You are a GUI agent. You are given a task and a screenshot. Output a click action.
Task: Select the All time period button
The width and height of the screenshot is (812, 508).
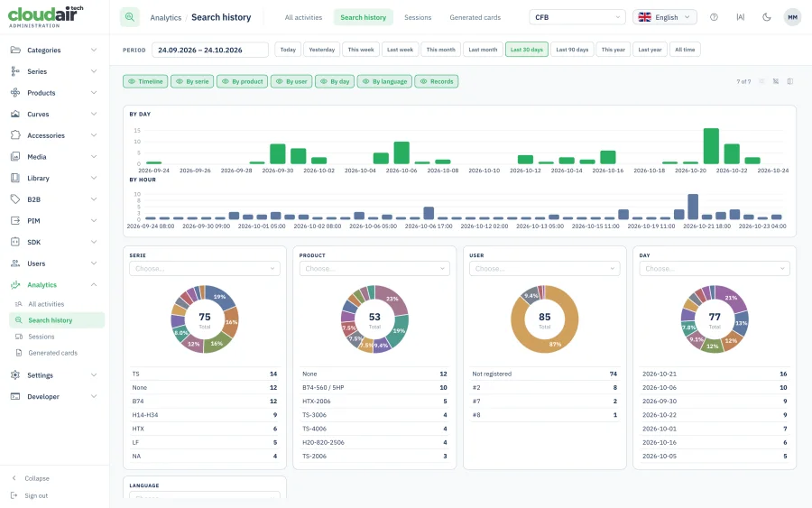(x=685, y=50)
